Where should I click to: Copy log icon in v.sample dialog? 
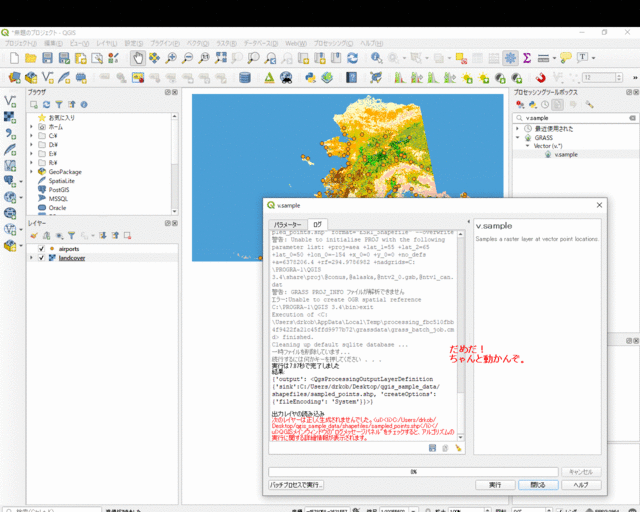point(445,448)
